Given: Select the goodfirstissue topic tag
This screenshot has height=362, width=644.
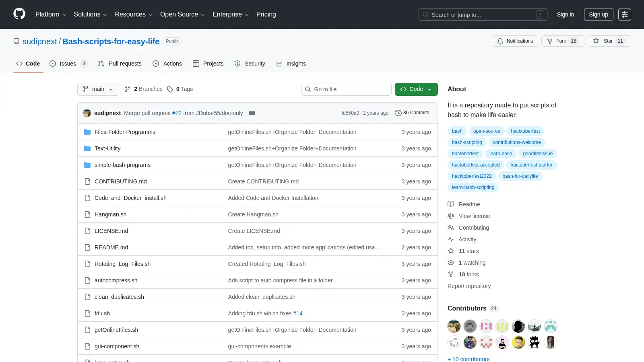Looking at the screenshot, I should [x=538, y=154].
